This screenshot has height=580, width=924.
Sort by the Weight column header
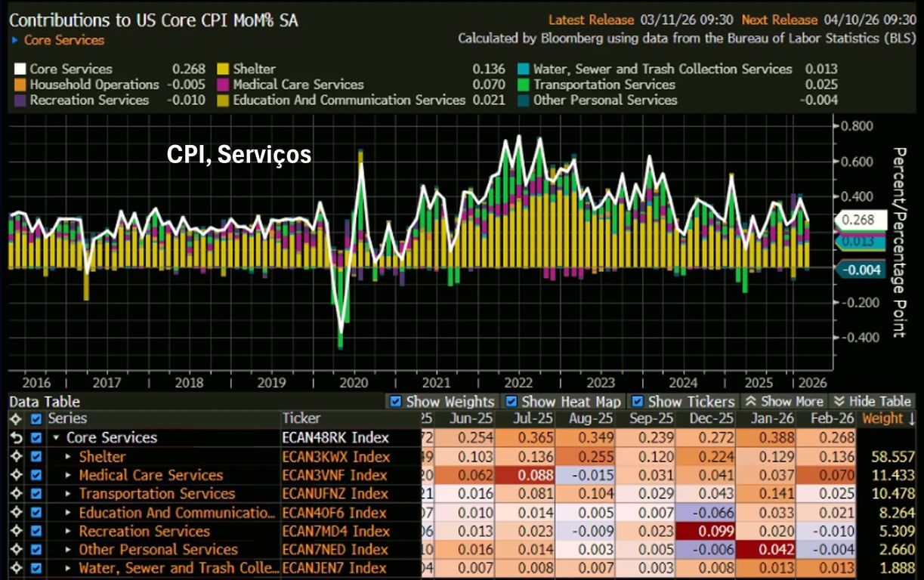(888, 419)
